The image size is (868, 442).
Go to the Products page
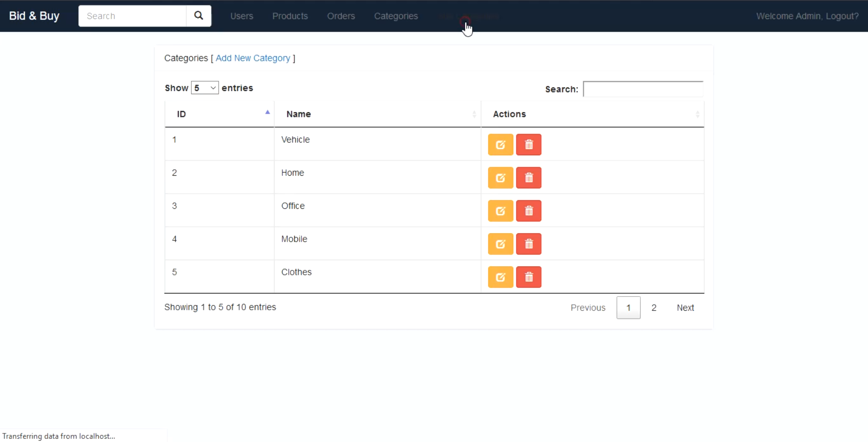290,16
